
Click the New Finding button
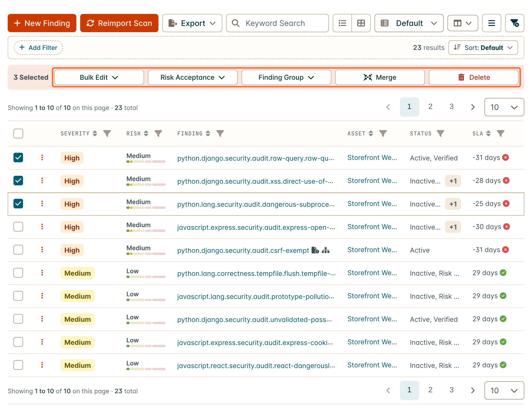[x=42, y=23]
